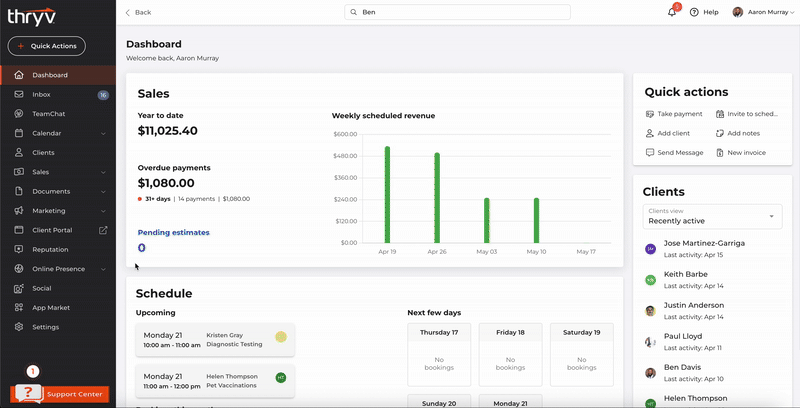Click the Documents file icon
800x408 pixels.
19,191
